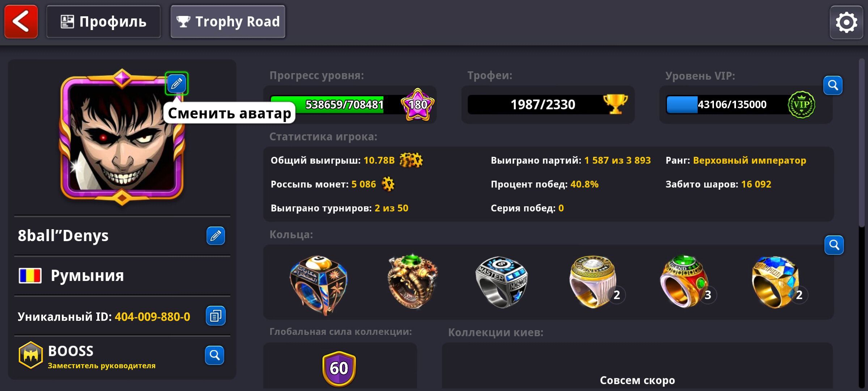Copy the unique ID with copy icon
868x391 pixels.
tap(216, 316)
